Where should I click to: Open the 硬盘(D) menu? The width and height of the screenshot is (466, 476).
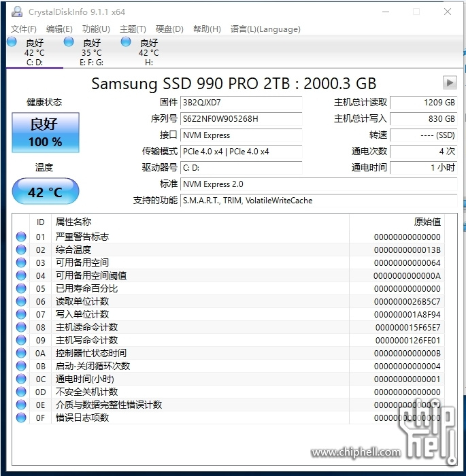169,29
